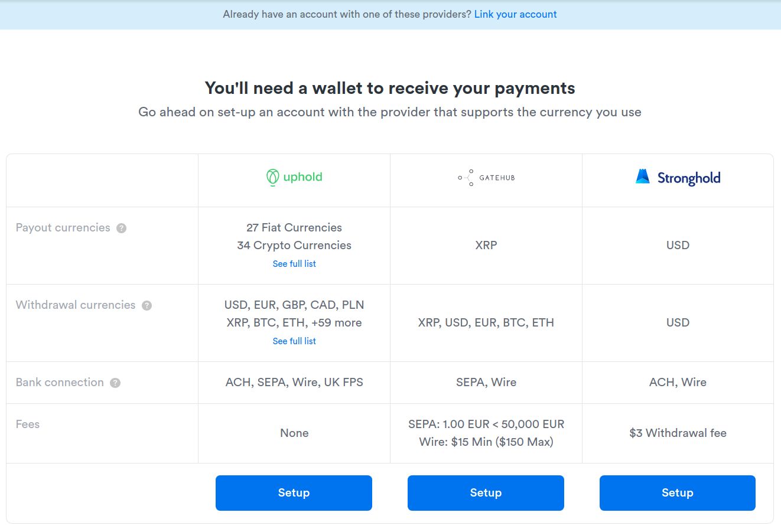The width and height of the screenshot is (781, 532).
Task: Click the Fees row label
Action: (28, 425)
